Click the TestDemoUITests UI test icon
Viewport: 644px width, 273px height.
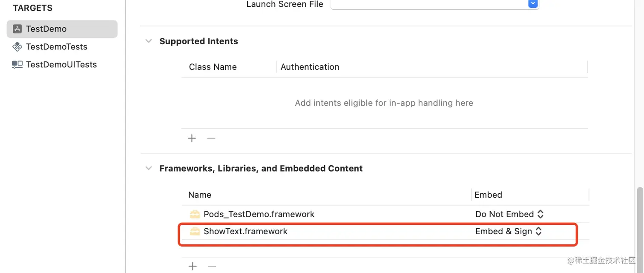17,64
